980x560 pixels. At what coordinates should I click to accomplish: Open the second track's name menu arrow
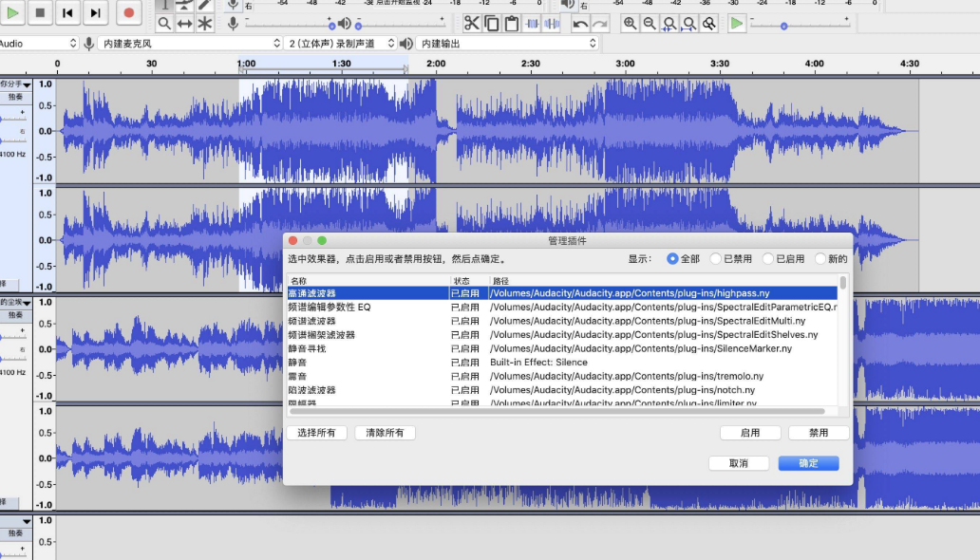[27, 303]
